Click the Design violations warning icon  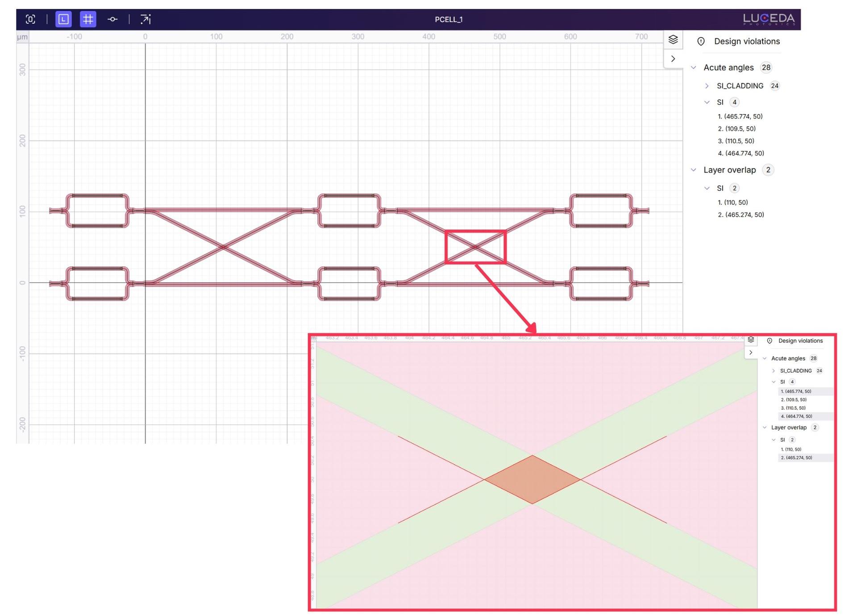pos(701,42)
